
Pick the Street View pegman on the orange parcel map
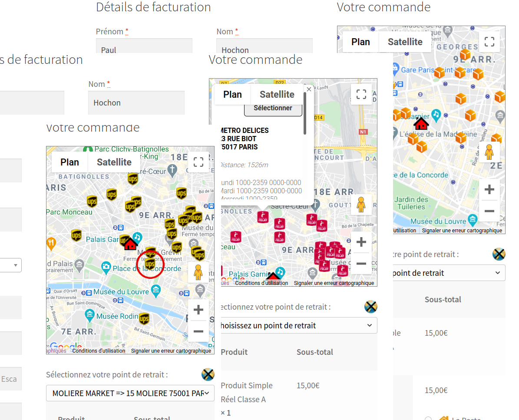point(489,152)
